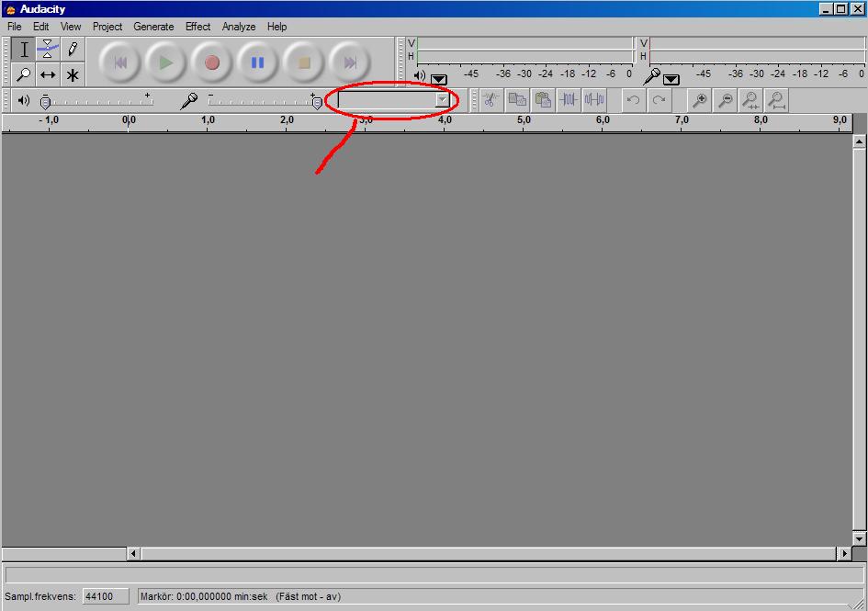The width and height of the screenshot is (868, 611).
Task: Click the Paste icon
Action: pyautogui.click(x=543, y=100)
